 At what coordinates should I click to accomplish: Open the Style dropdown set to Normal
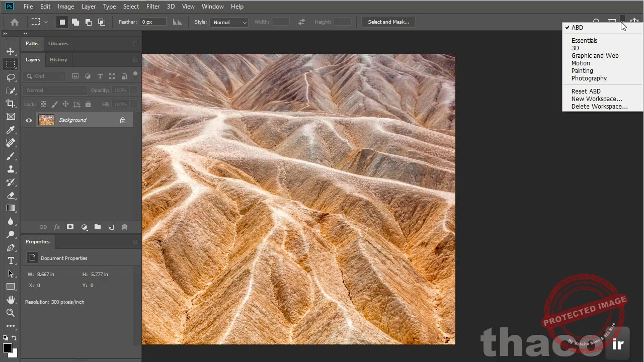pos(229,22)
